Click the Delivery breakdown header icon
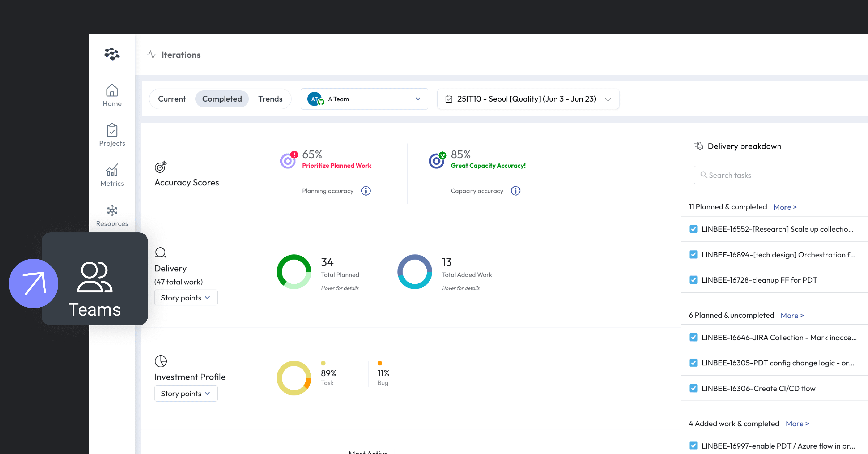The width and height of the screenshot is (868, 454). click(x=699, y=146)
